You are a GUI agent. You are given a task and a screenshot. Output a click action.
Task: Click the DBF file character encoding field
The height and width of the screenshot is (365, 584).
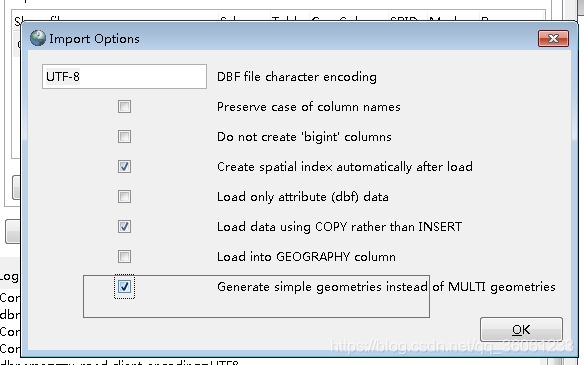coord(124,76)
